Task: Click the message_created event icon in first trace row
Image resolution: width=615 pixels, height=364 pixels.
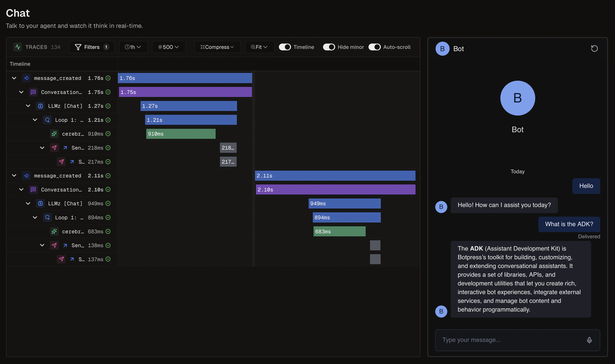Action: (27, 78)
